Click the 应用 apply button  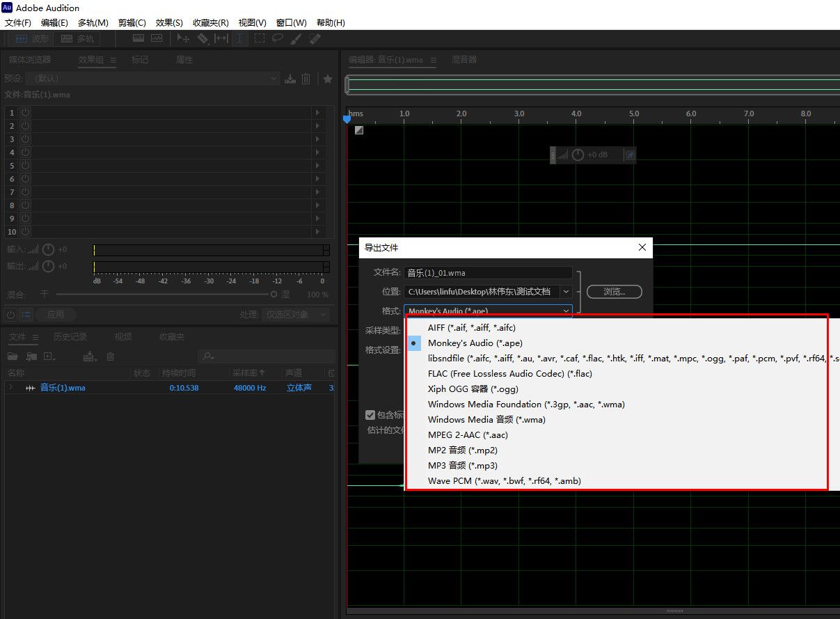click(x=56, y=315)
